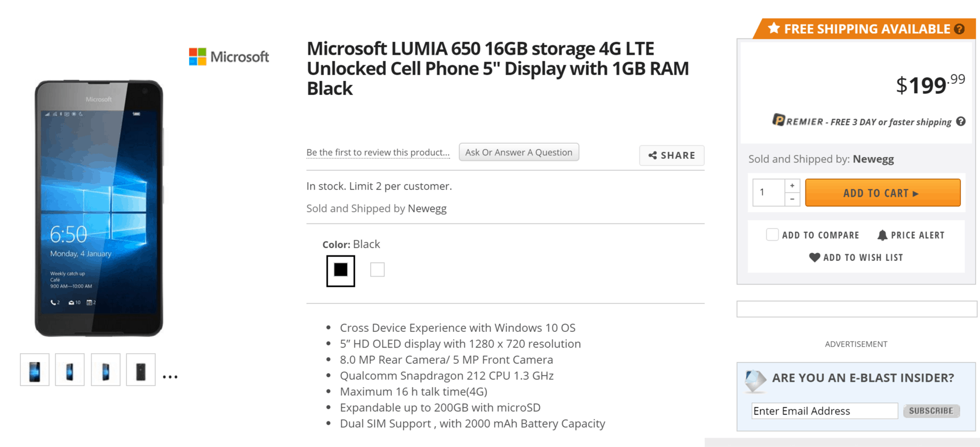
Task: Tick the Add to Compare checkbox
Action: coord(772,235)
